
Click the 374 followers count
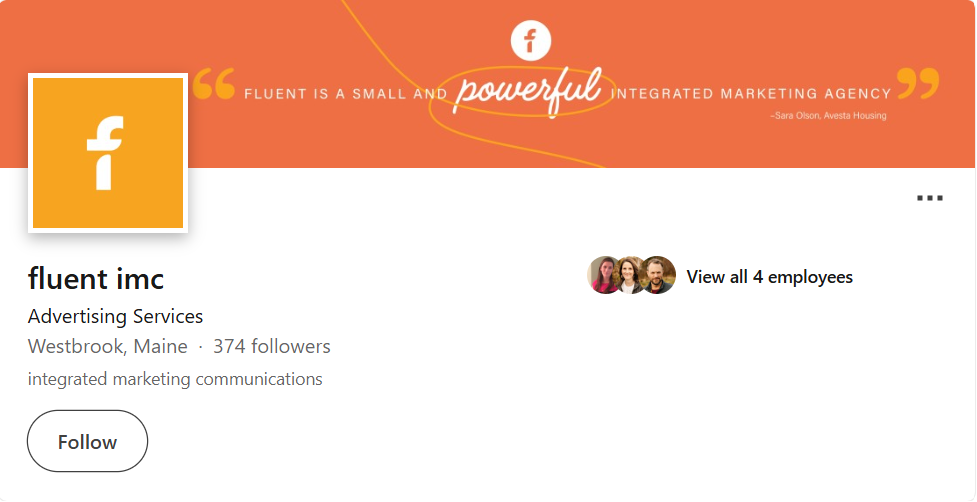[x=271, y=347]
